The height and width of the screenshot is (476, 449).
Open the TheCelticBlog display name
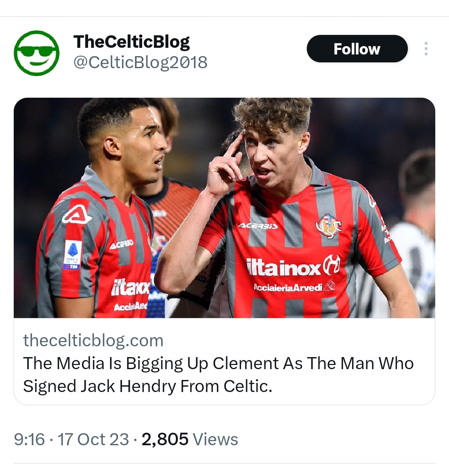coord(131,42)
